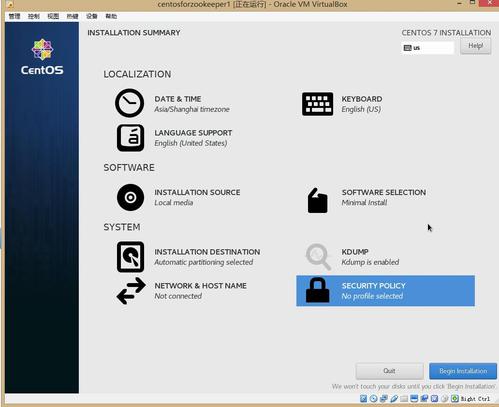Click the USB devices status bar icon
This screenshot has height=407, width=499.
click(394, 398)
